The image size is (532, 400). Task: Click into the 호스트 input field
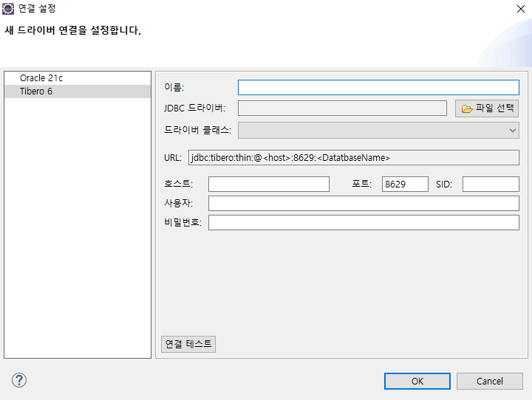[269, 184]
